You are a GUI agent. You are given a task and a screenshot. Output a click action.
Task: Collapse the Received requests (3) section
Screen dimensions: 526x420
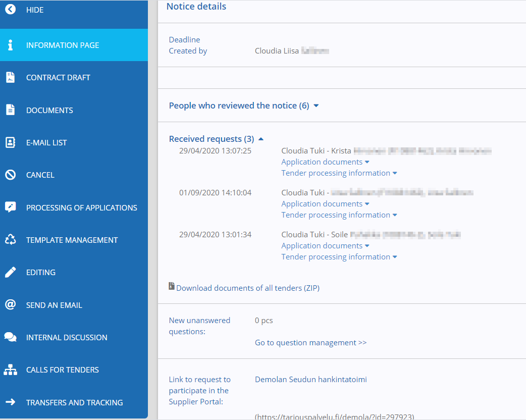tap(216, 139)
